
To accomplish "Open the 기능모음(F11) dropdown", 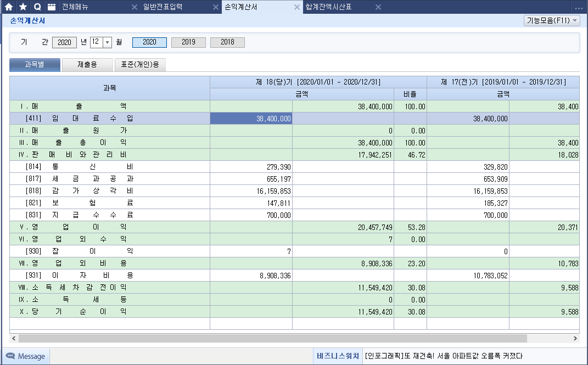I will tap(552, 20).
